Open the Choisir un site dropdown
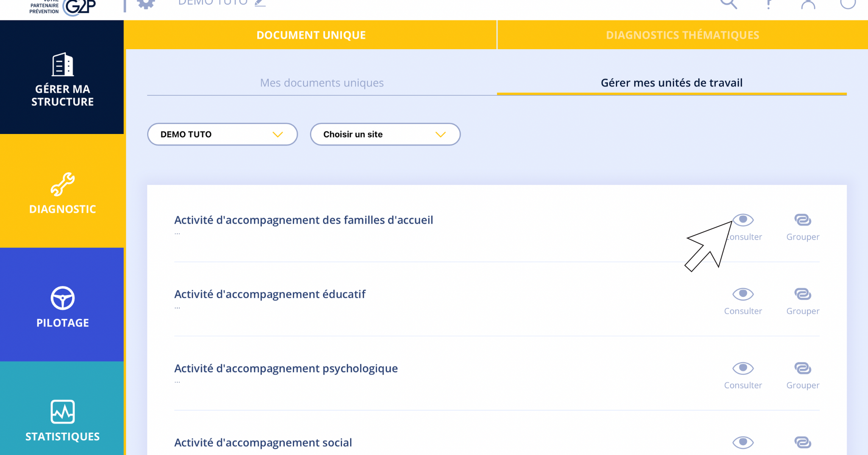868x455 pixels. [x=385, y=134]
